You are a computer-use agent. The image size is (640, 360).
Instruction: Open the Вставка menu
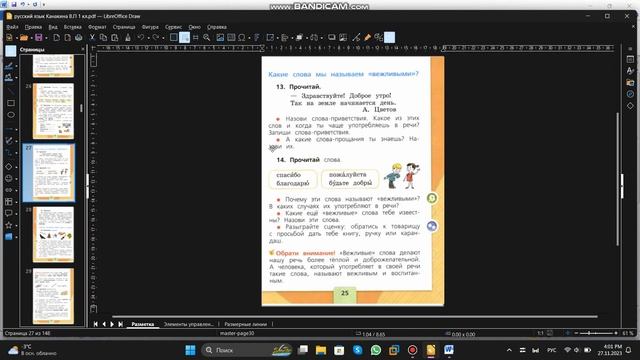tap(73, 27)
